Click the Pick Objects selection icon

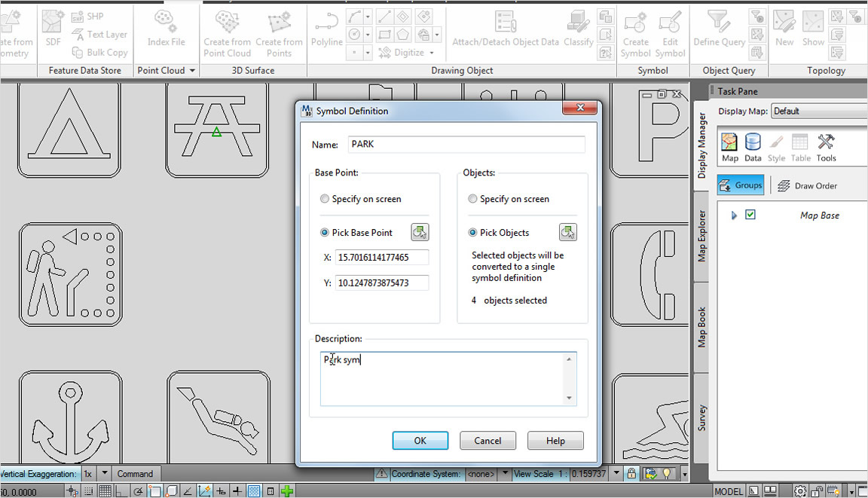[x=568, y=232]
